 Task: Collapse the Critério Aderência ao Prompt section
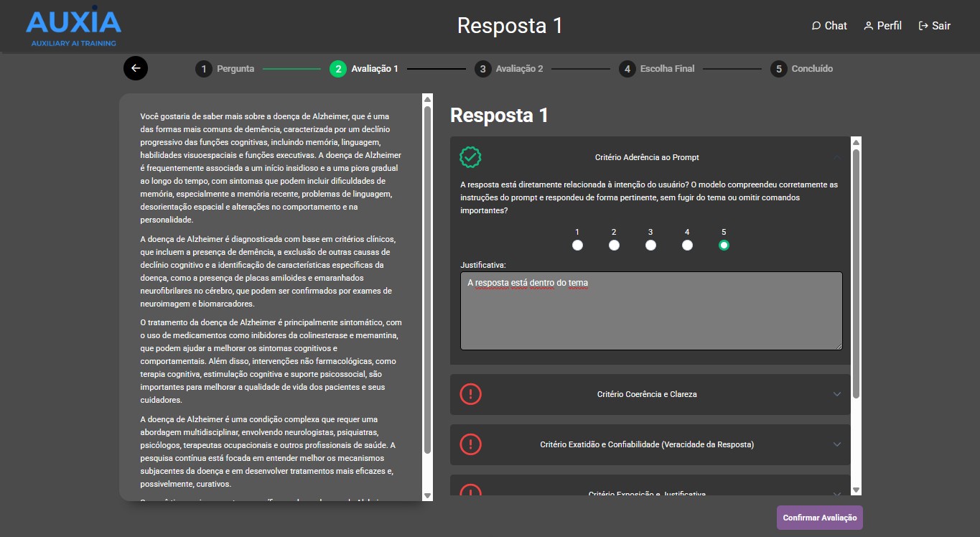(836, 157)
